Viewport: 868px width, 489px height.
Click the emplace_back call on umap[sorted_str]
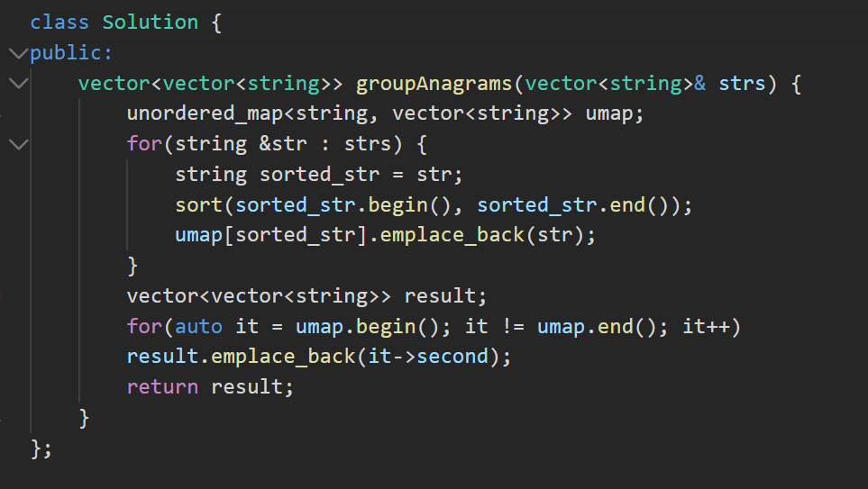coord(452,235)
